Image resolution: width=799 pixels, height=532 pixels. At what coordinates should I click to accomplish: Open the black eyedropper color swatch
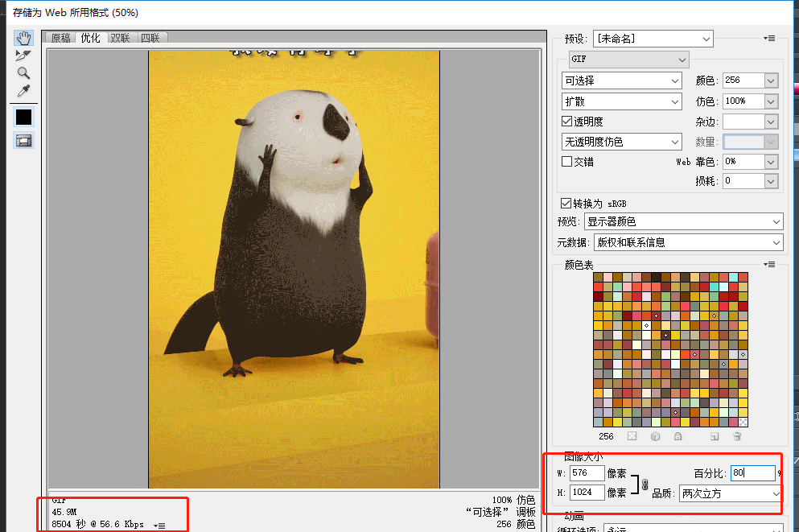tap(23, 118)
